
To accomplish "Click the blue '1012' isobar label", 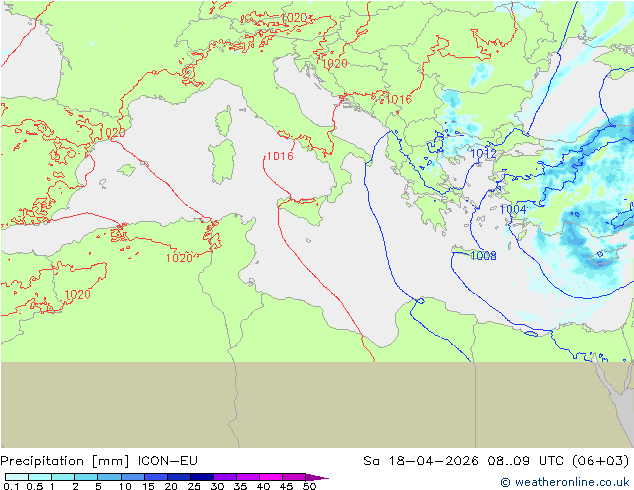I will 484,153.
